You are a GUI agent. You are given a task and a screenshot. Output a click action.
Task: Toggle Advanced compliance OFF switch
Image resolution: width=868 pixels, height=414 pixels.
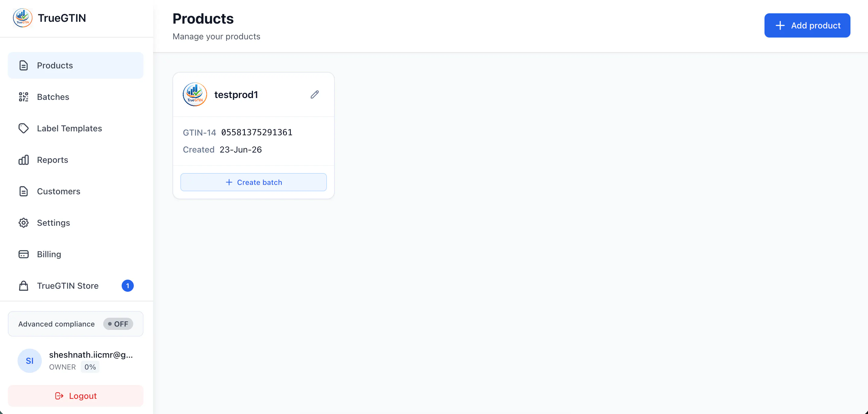[x=118, y=324]
